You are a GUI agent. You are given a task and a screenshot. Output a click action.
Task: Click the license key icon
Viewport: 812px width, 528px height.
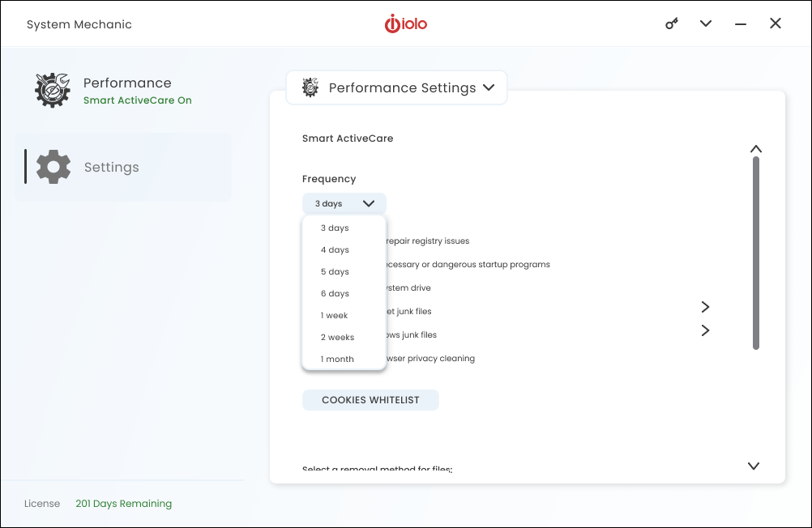(x=672, y=23)
